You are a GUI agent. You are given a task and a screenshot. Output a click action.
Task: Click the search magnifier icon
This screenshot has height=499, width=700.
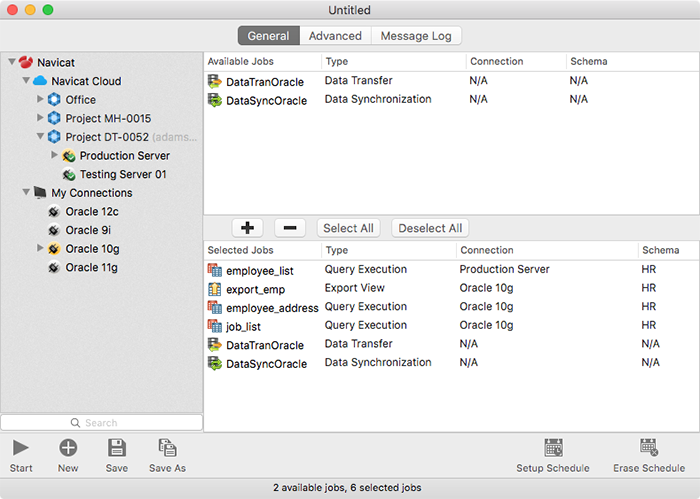pos(75,423)
